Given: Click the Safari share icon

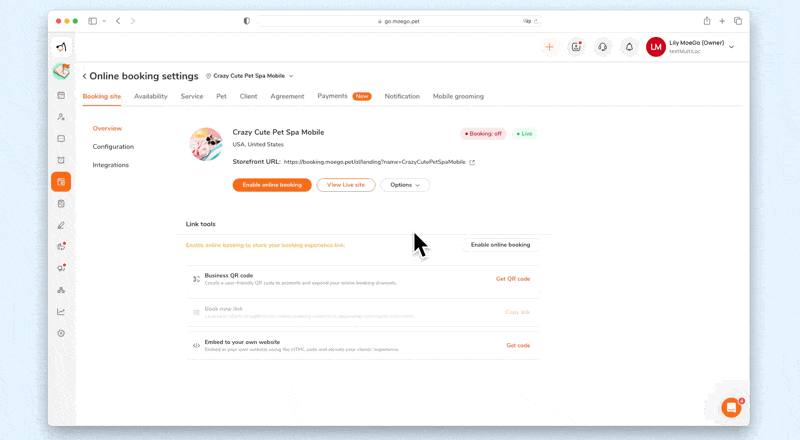Looking at the screenshot, I should (707, 21).
